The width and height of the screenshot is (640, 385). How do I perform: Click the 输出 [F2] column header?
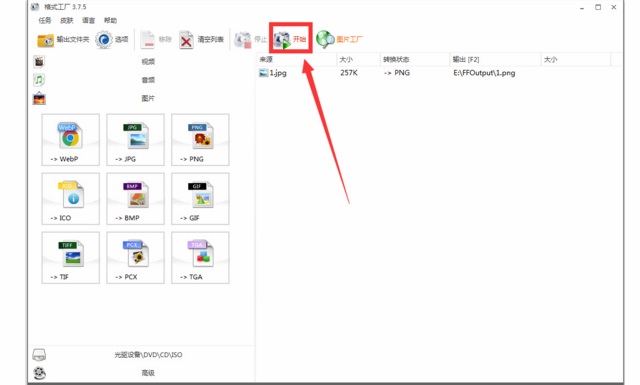tap(496, 60)
